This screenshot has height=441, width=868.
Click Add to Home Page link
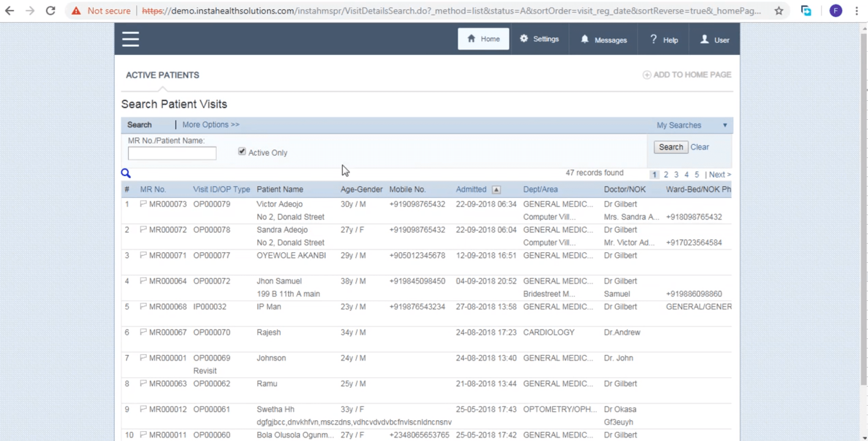(687, 74)
